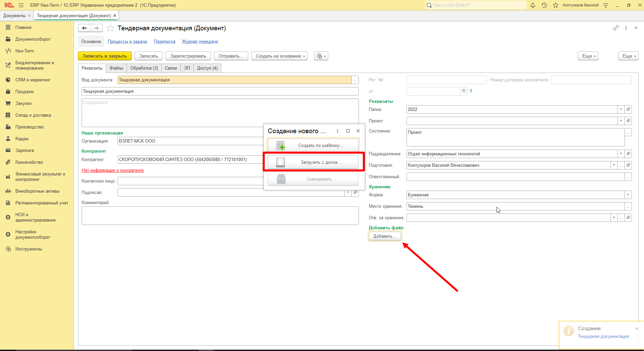
Task: Click the Отправить button
Action: coord(231,56)
